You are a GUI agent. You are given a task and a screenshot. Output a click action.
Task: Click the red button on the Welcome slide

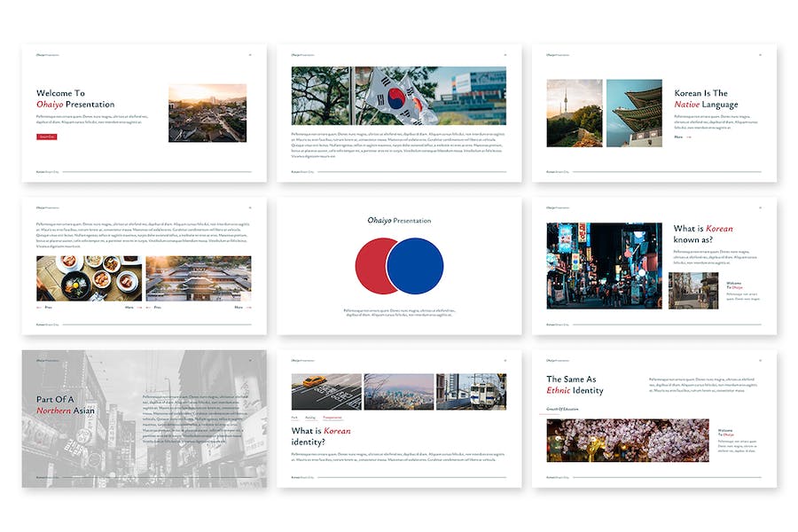46,137
